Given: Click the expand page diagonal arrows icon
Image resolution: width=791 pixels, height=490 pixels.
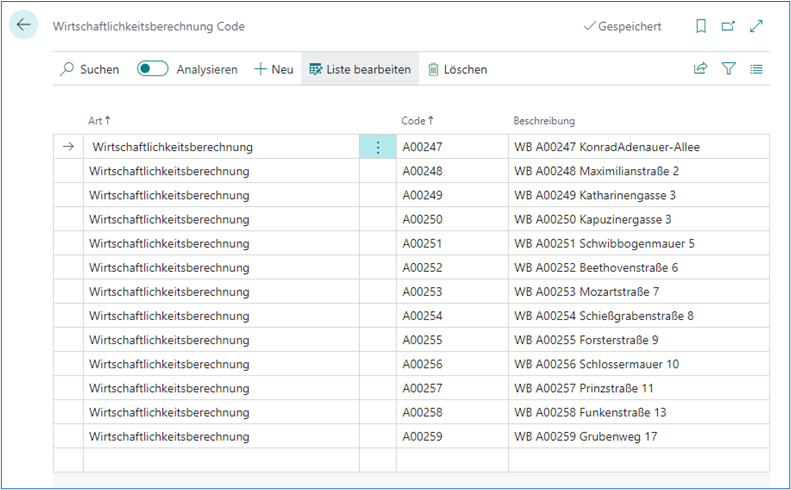Looking at the screenshot, I should (x=756, y=27).
